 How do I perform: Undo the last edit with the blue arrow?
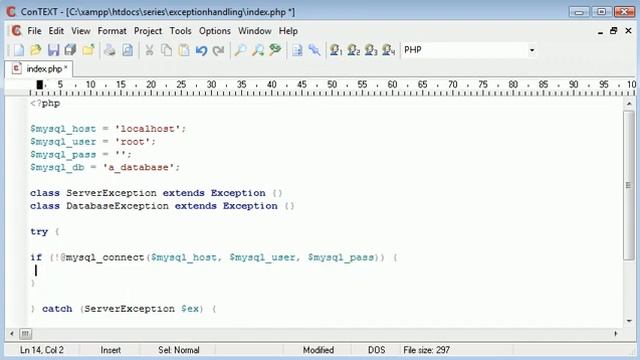click(x=201, y=50)
